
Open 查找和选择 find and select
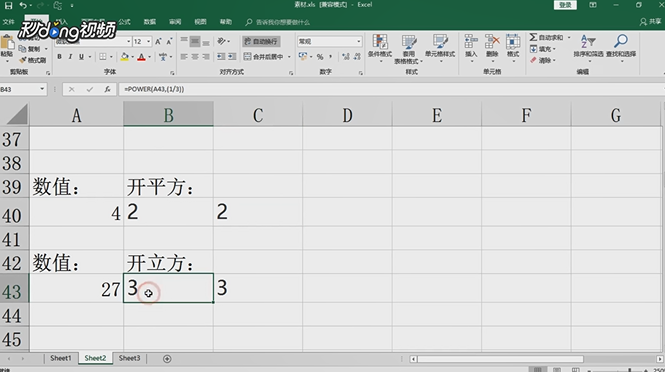(x=621, y=48)
